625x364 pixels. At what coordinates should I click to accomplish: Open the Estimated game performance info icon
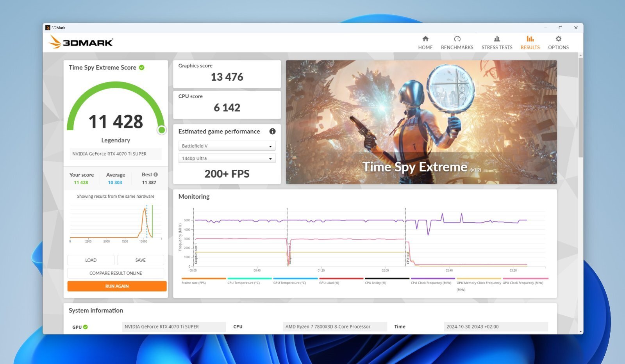(x=272, y=131)
